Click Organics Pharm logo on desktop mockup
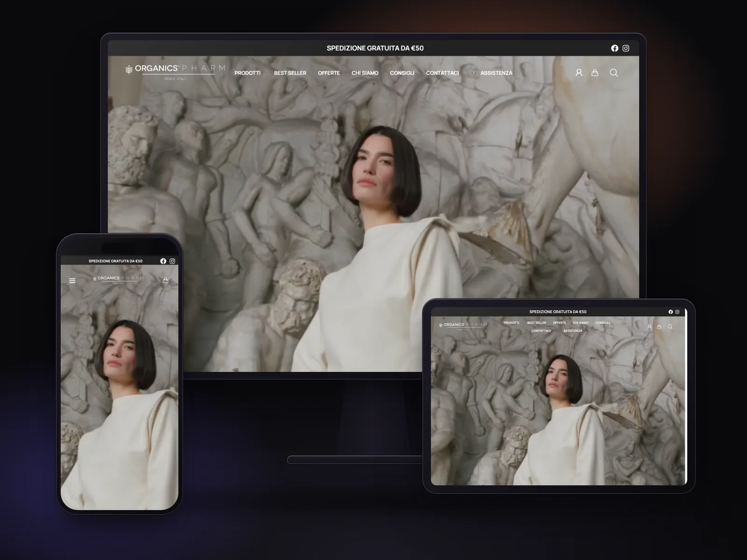Image resolution: width=747 pixels, height=560 pixels. (175, 72)
